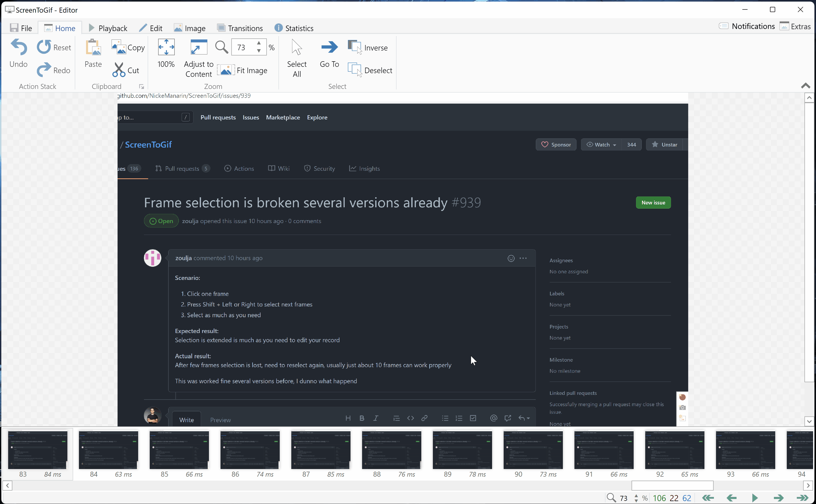The height and width of the screenshot is (504, 816).
Task: Switch to the Playback tab
Action: click(107, 28)
